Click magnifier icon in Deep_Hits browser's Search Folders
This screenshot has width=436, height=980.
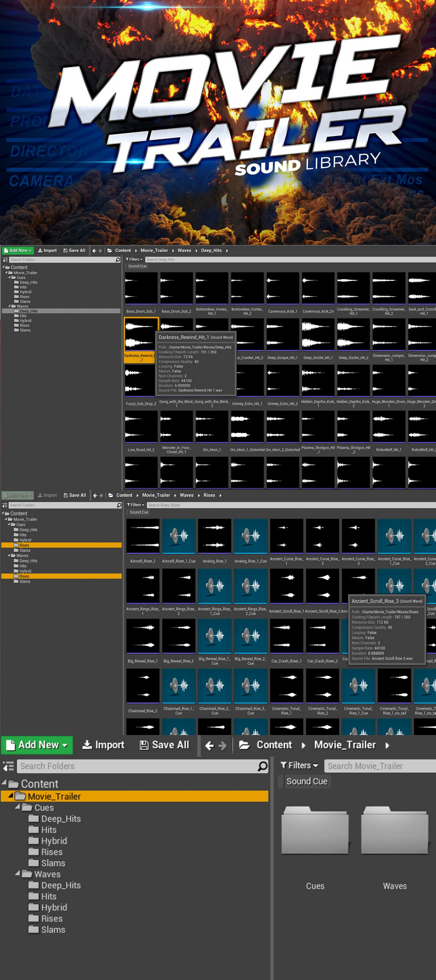coord(118,260)
